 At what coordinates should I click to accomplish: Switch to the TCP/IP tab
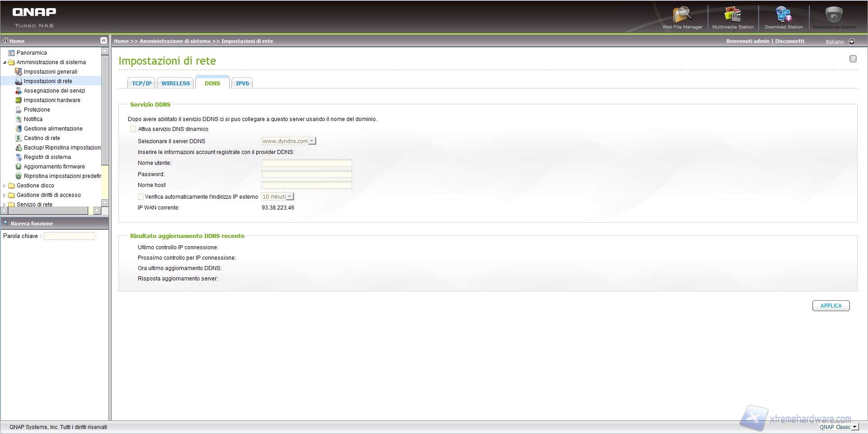(x=142, y=84)
